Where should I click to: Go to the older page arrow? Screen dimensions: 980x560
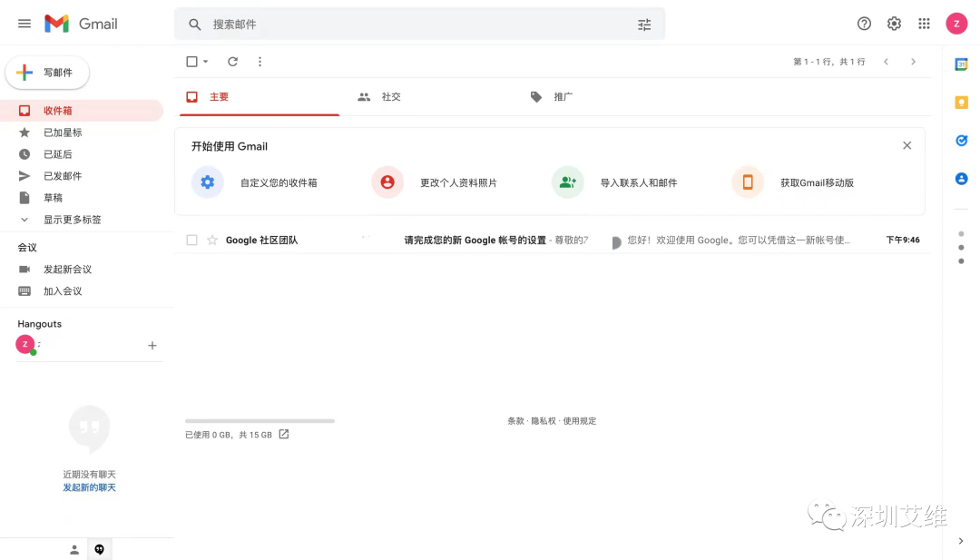click(x=913, y=61)
